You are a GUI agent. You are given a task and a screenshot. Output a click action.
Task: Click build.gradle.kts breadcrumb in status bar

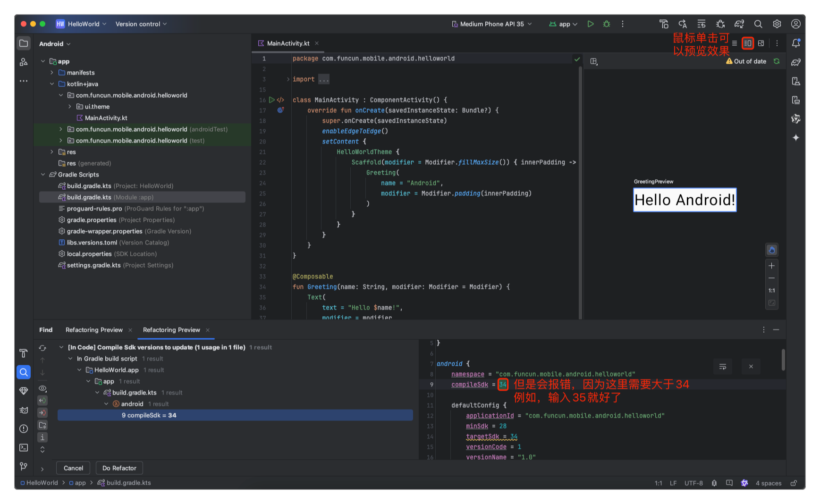(x=124, y=483)
